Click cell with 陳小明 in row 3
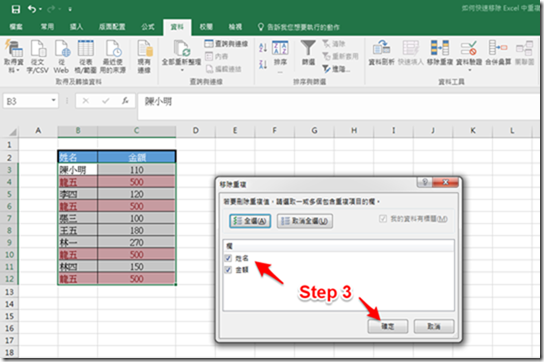 [x=78, y=170]
